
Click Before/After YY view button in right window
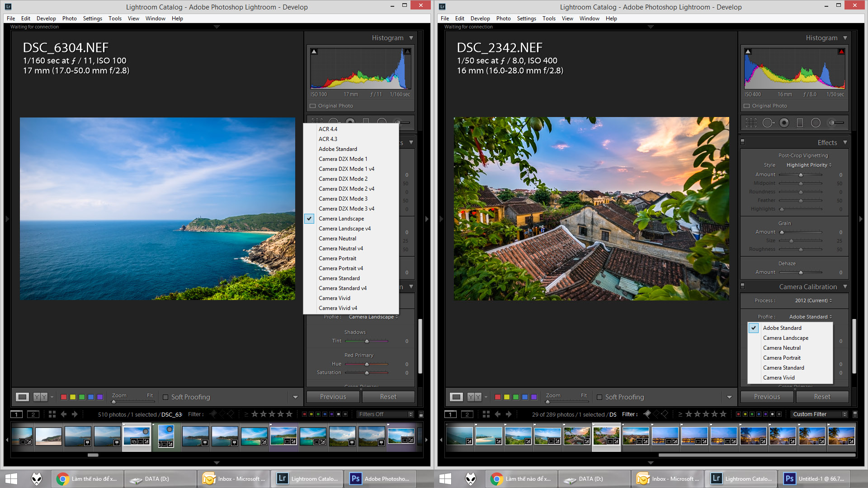[x=474, y=397]
